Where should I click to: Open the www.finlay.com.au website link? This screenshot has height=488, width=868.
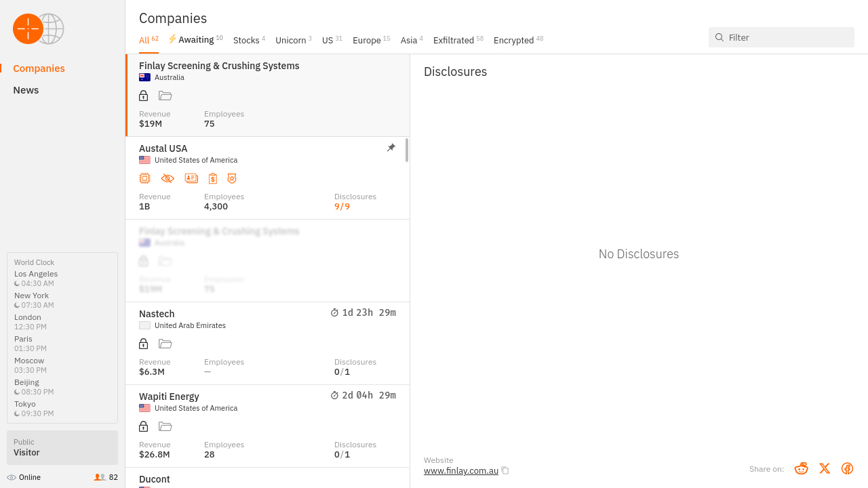[x=461, y=470]
